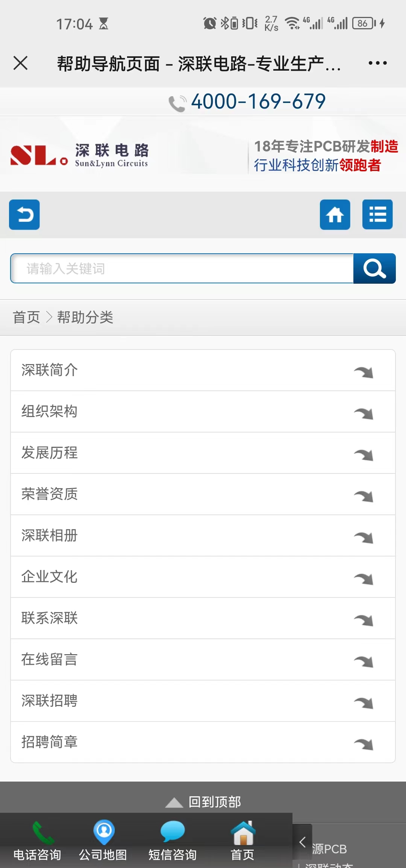
Task: Collapse the bottom bar with the chevron
Action: click(302, 842)
